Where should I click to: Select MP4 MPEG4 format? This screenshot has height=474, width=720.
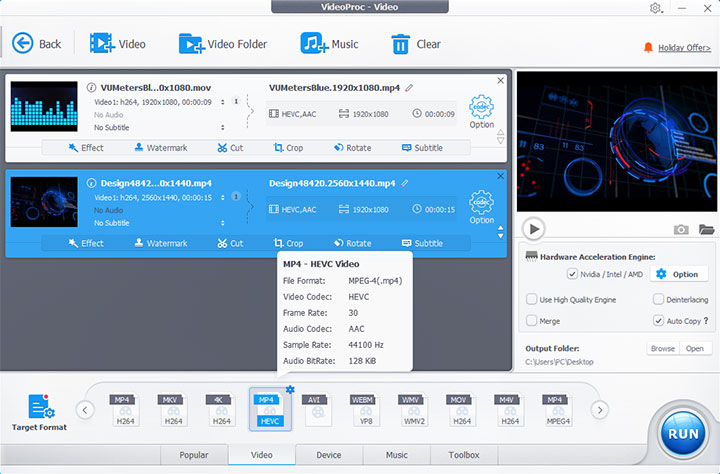pyautogui.click(x=557, y=410)
